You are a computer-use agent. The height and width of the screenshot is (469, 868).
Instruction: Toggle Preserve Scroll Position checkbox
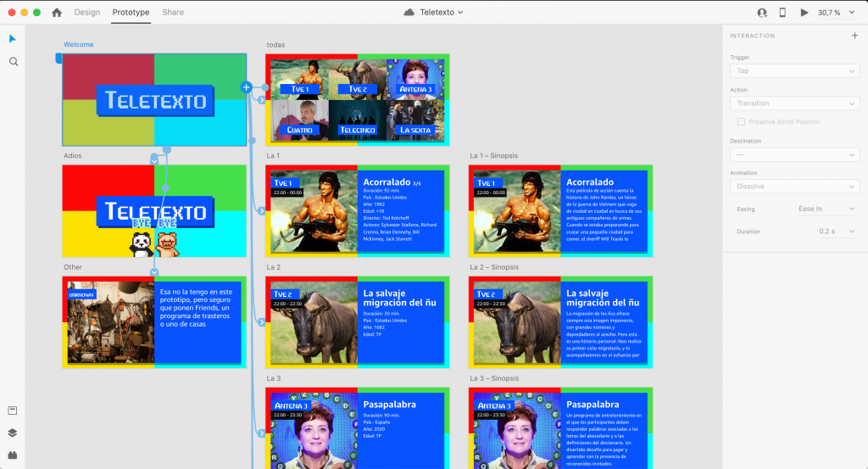coord(741,122)
